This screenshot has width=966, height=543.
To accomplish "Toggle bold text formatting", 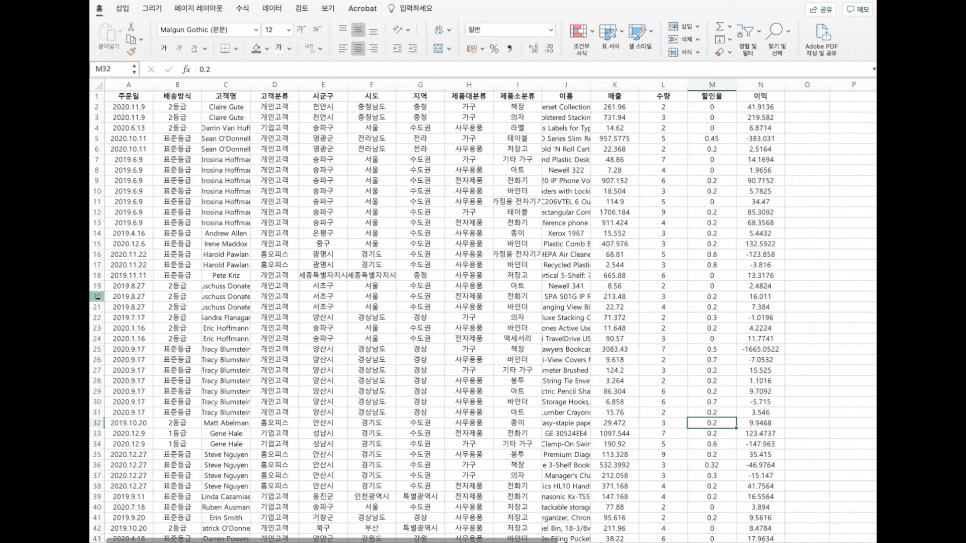I will [x=163, y=48].
